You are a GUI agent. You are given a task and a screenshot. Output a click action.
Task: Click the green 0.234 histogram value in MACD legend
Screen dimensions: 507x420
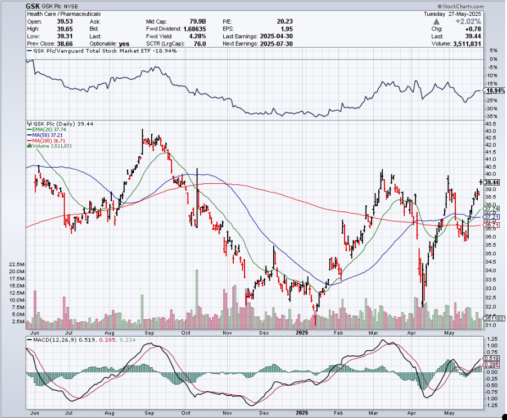(128, 340)
